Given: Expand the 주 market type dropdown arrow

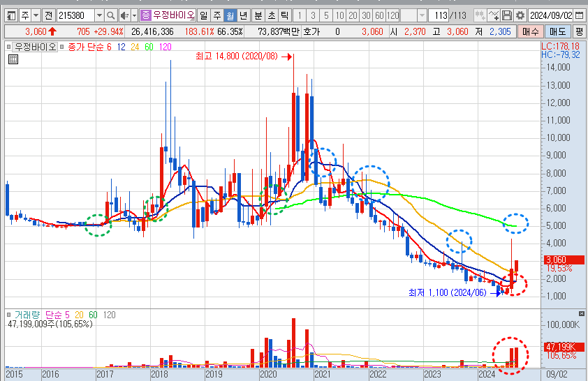Looking at the screenshot, I should pyautogui.click(x=36, y=15).
